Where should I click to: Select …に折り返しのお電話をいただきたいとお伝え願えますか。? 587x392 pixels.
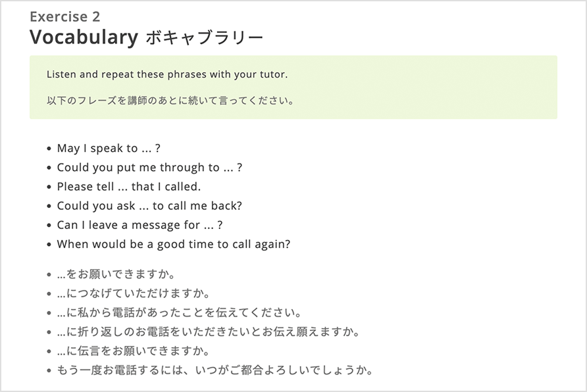(x=208, y=332)
